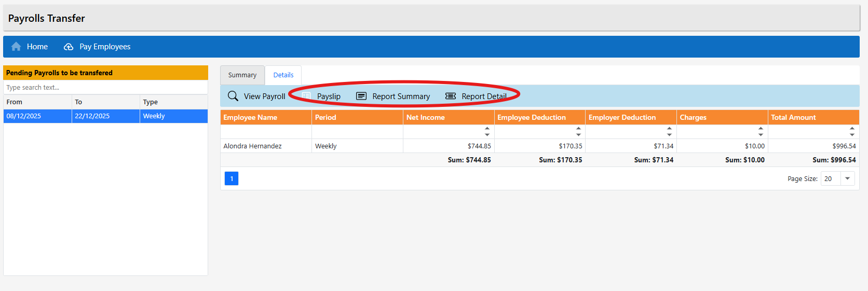868x291 pixels.
Task: Click the Period filter field
Action: (357, 132)
